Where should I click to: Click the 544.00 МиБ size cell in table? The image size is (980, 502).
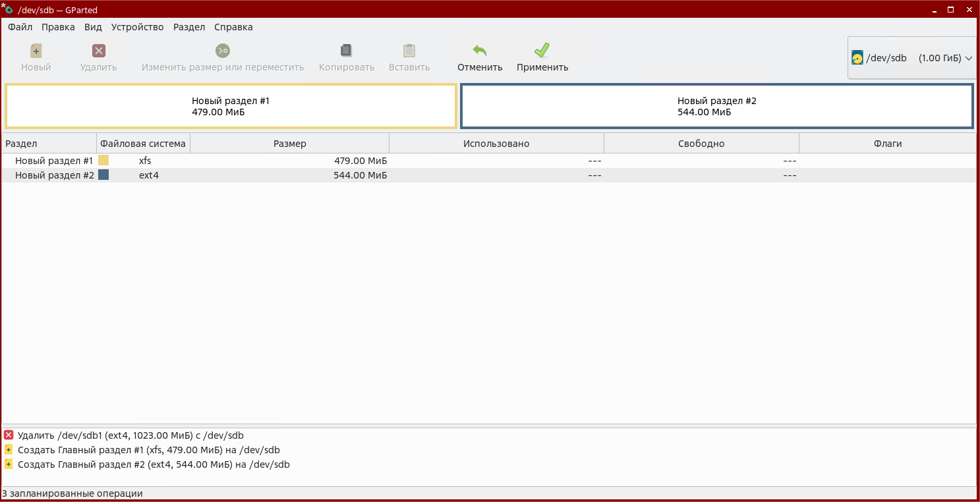pyautogui.click(x=360, y=175)
